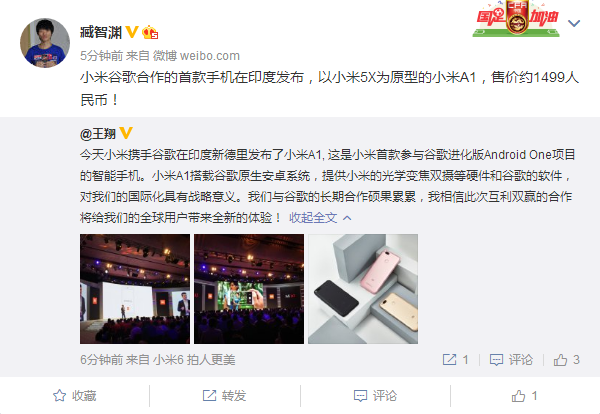The image size is (600, 414).
Task: Favorite the post with 收藏 star
Action: tap(75, 396)
